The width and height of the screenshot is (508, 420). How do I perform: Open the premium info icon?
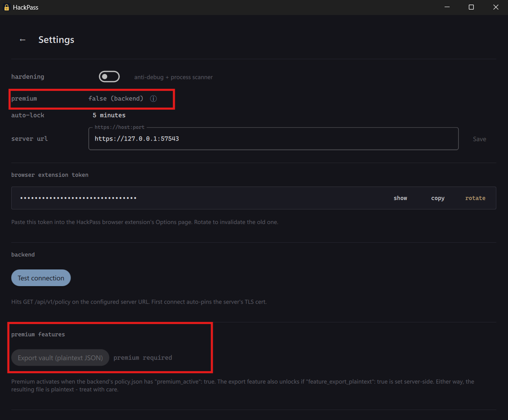coord(153,99)
